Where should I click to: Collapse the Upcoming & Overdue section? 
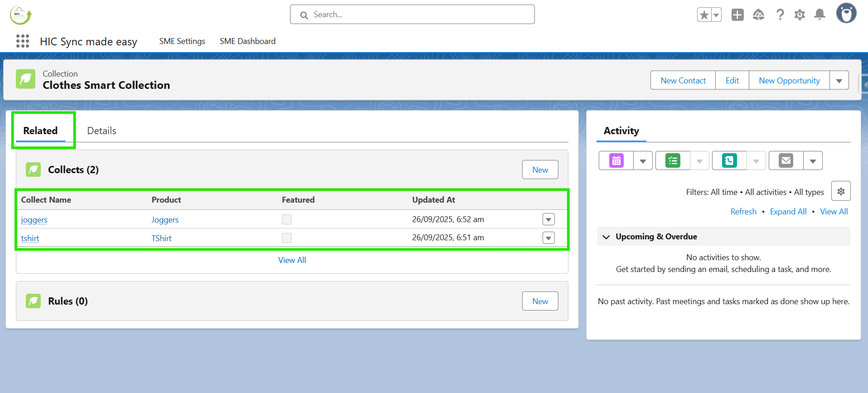pyautogui.click(x=606, y=237)
